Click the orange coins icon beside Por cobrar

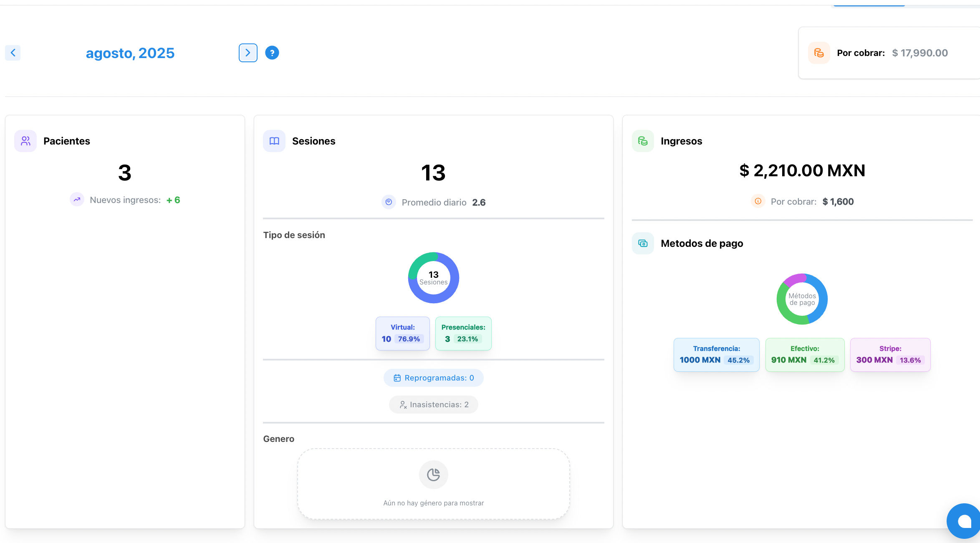[x=819, y=53]
